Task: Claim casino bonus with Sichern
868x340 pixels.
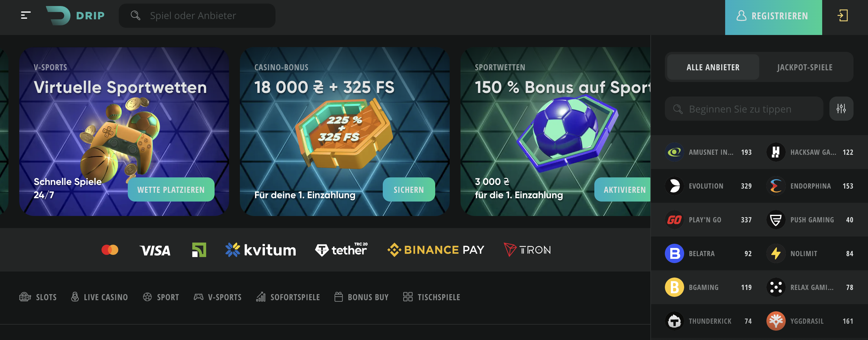Action: [409, 189]
